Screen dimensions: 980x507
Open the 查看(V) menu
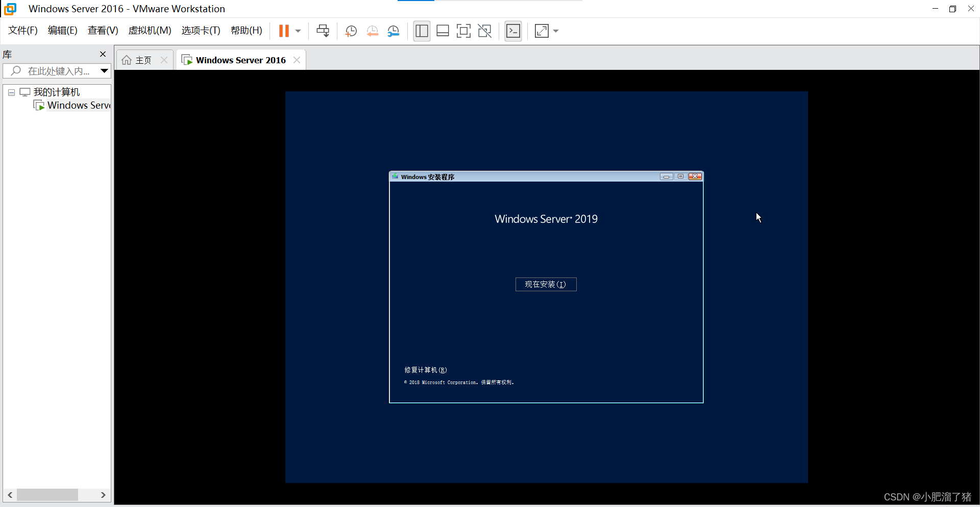[103, 31]
